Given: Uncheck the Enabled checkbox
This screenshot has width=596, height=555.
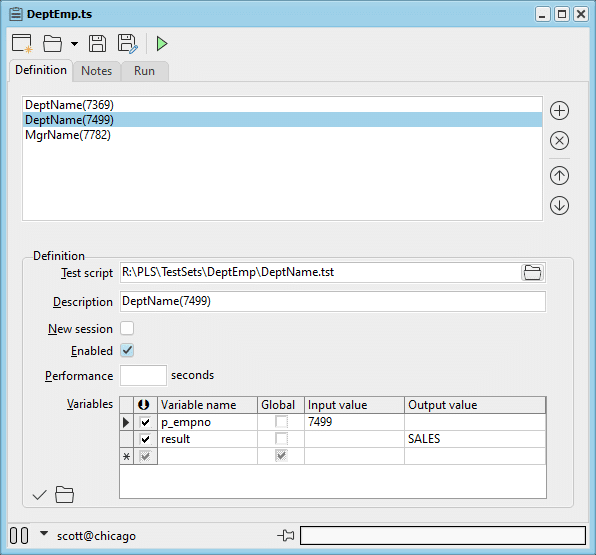Looking at the screenshot, I should (127, 350).
